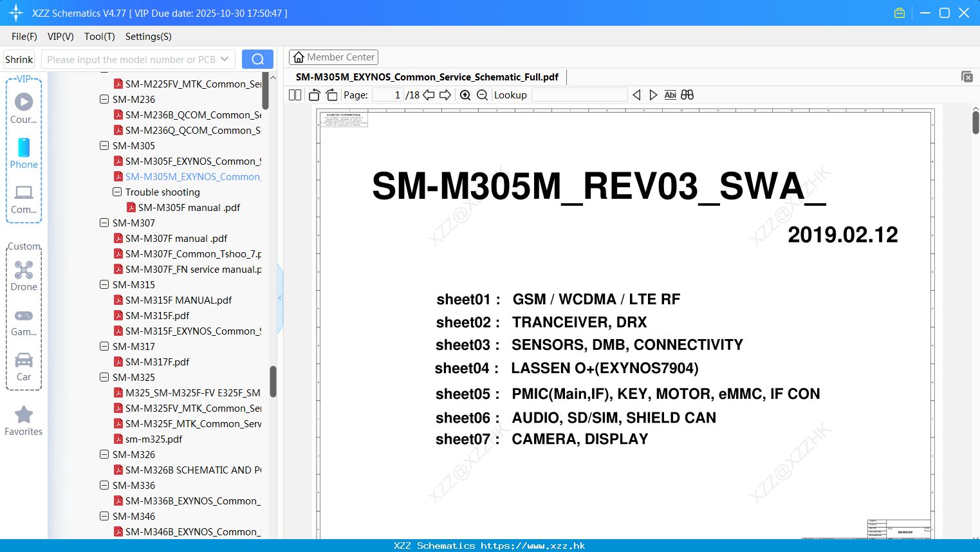The width and height of the screenshot is (980, 552).
Task: Open the Game console category
Action: pyautogui.click(x=24, y=322)
